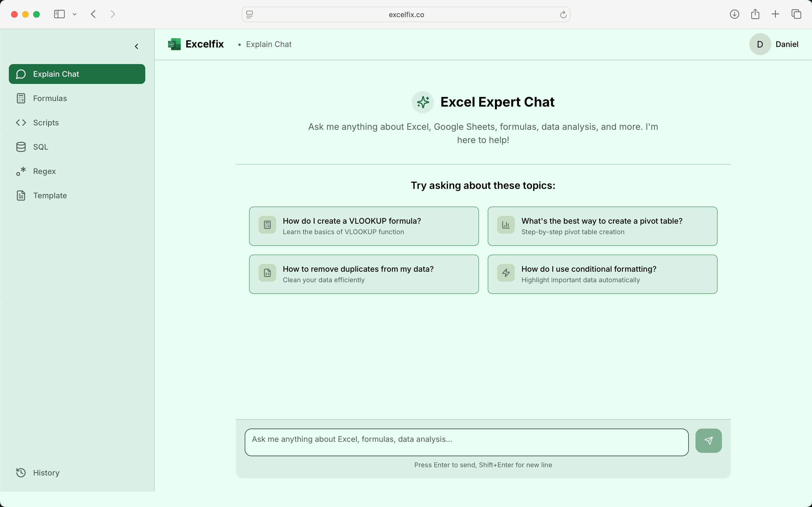Screen dimensions: 812x507
Task: Click the Share icon in Safari
Action: point(755,14)
